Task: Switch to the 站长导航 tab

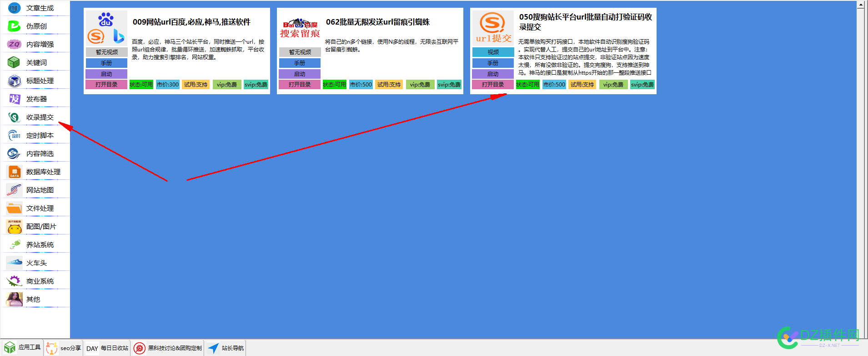Action: (x=226, y=348)
